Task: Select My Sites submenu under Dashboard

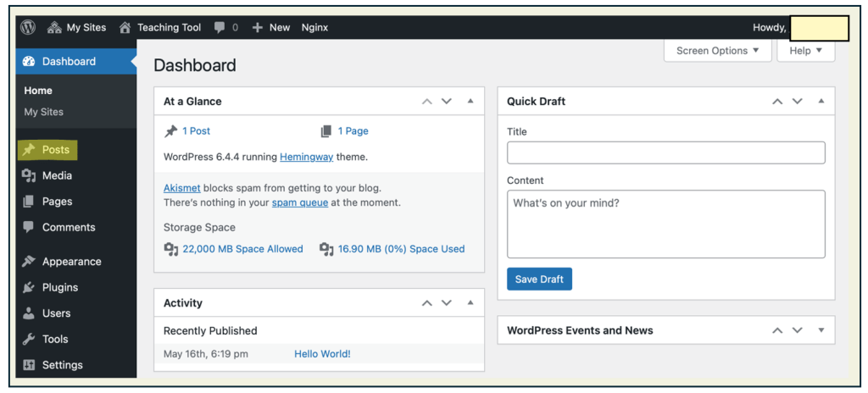Action: 43,112
